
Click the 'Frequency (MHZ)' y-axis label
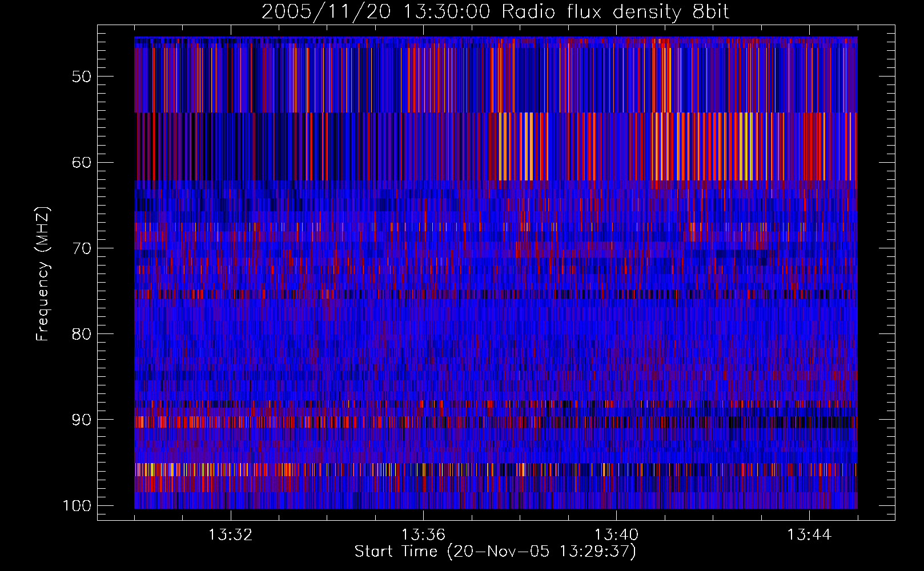point(43,274)
